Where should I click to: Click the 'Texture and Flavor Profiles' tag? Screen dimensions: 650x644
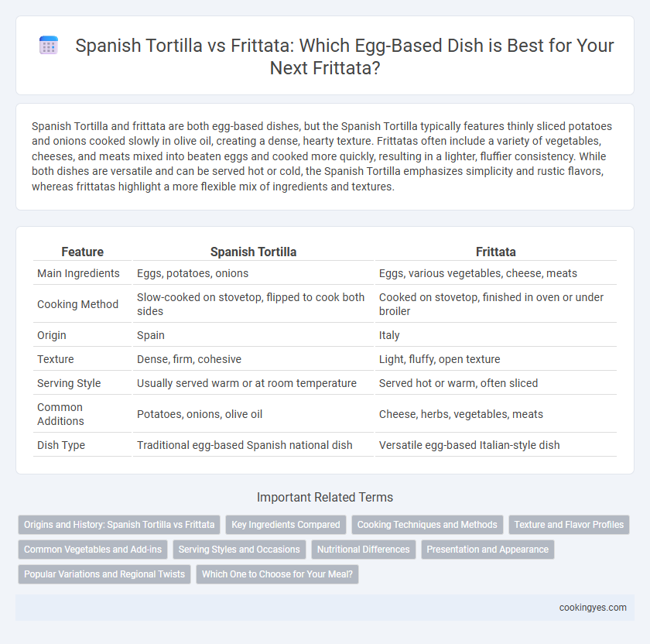click(x=569, y=525)
